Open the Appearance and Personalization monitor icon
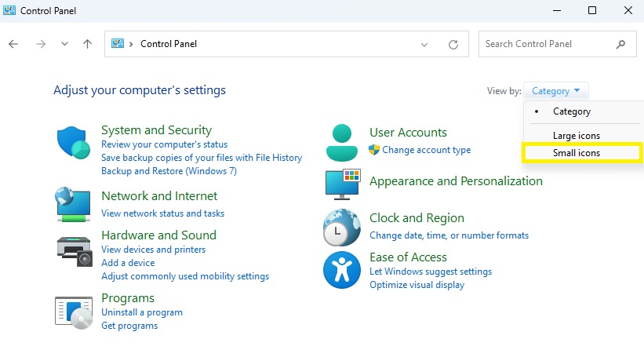Image resolution: width=644 pixels, height=350 pixels. point(343,184)
